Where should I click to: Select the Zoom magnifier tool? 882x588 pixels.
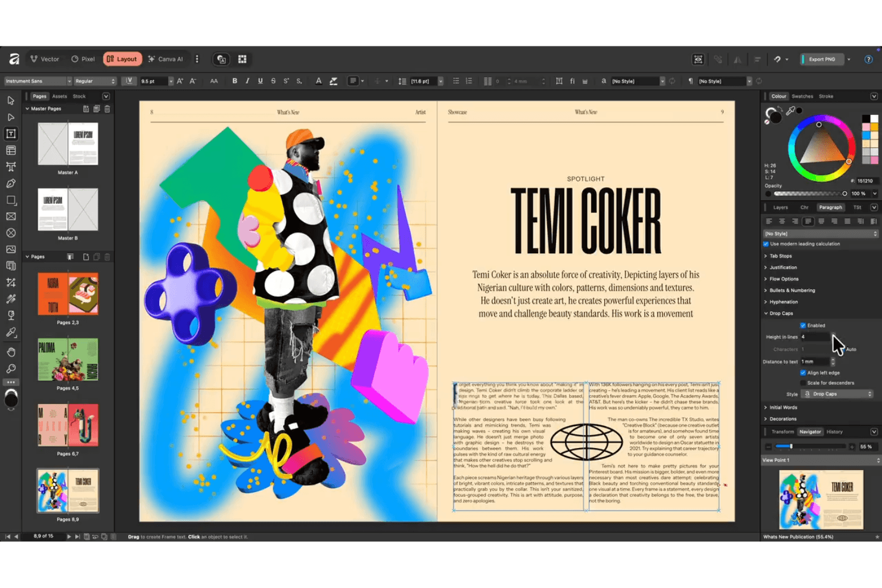(11, 369)
